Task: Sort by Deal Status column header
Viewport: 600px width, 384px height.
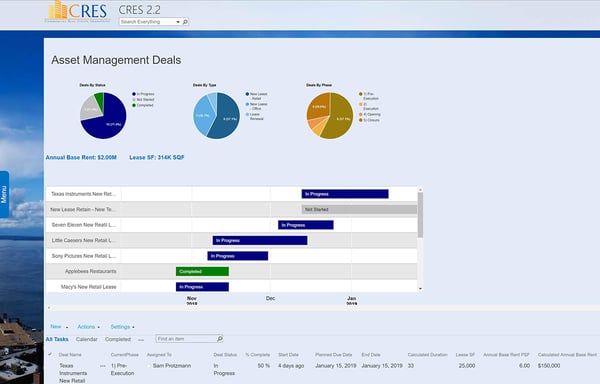Action: coord(225,355)
